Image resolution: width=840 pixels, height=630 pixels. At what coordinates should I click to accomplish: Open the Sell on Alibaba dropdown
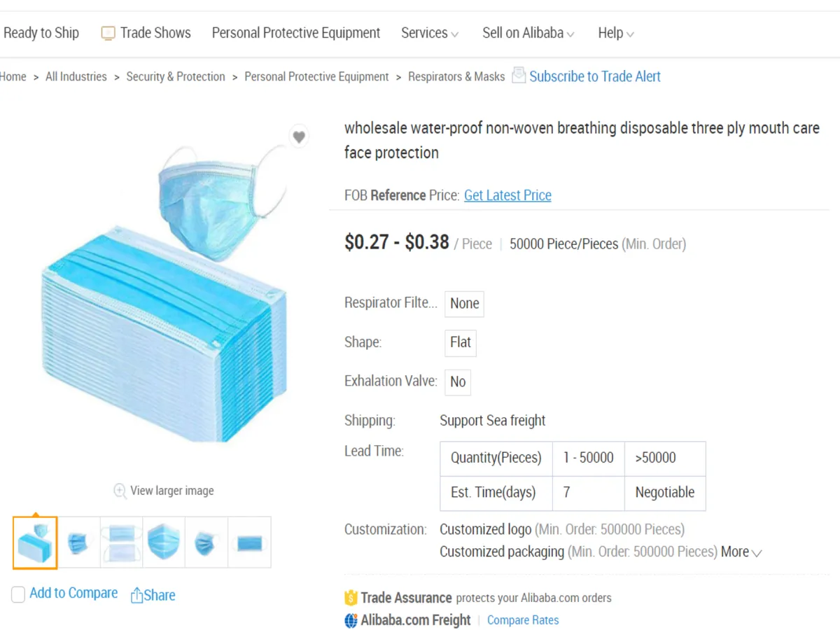[528, 33]
